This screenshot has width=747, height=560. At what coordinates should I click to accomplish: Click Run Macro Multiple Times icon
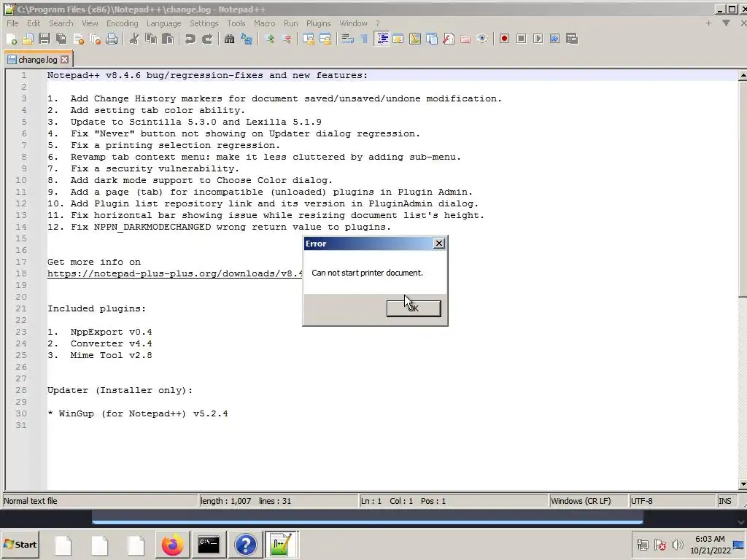click(555, 39)
